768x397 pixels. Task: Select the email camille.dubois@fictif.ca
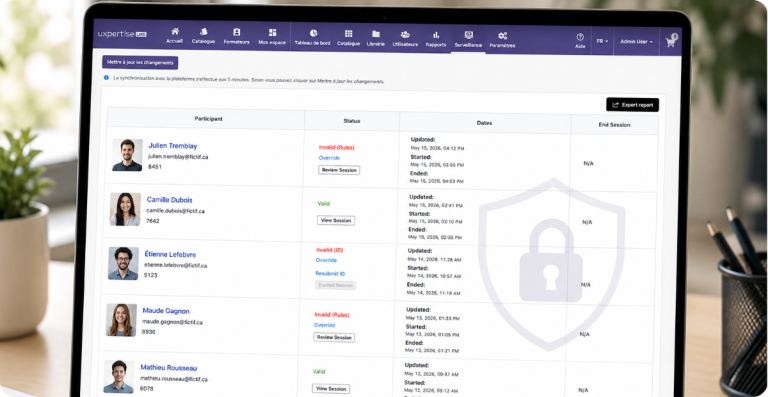click(175, 211)
